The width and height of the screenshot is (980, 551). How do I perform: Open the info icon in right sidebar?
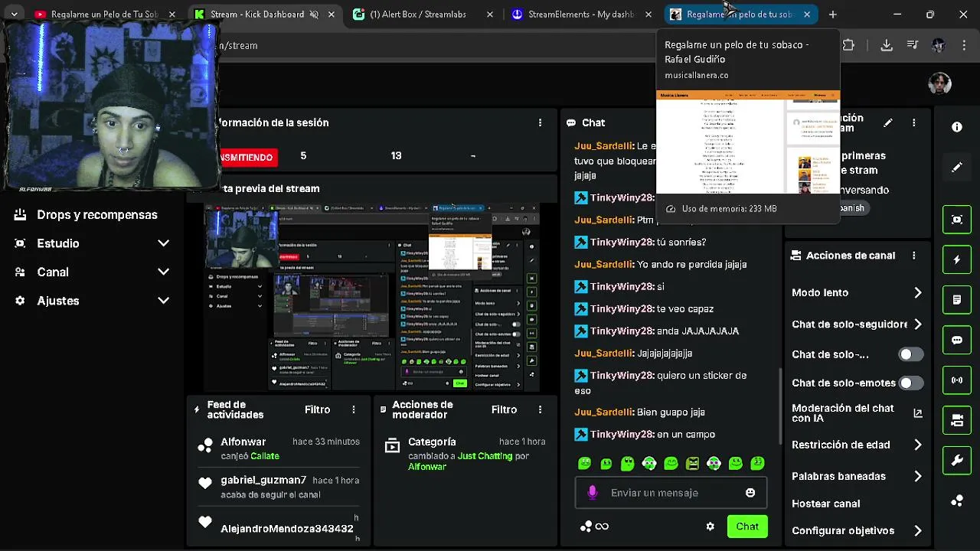coord(957,127)
